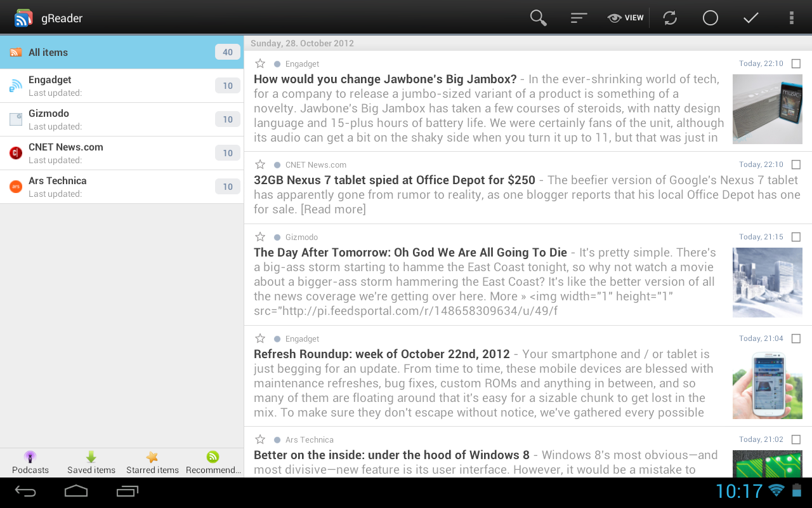Star The Day After Tomorrow article
Screen dimensions: 812x508
[x=260, y=237]
